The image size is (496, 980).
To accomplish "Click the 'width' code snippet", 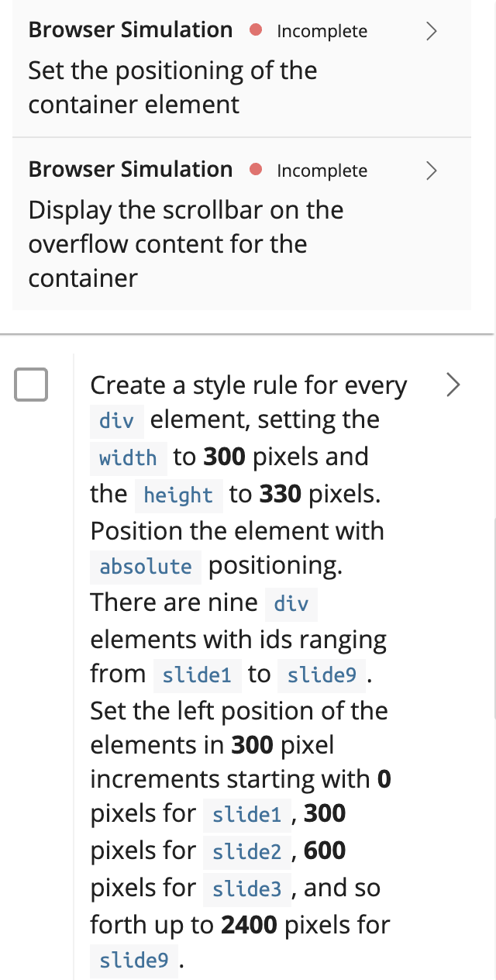I will [128, 457].
